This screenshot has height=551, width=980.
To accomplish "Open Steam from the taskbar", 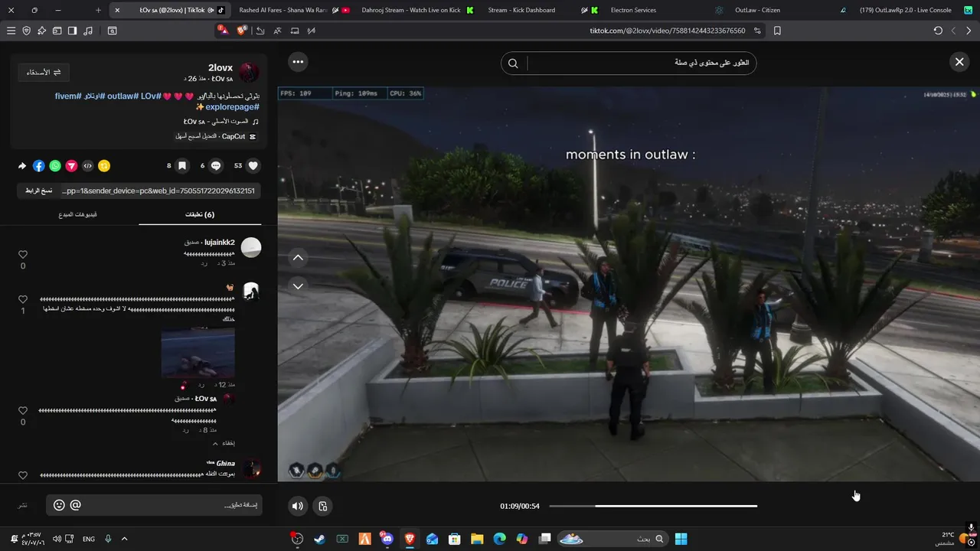I will click(319, 539).
